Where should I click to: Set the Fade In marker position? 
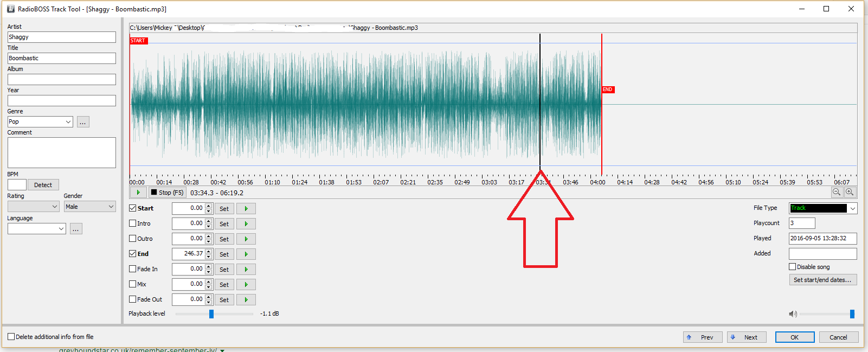pos(224,269)
